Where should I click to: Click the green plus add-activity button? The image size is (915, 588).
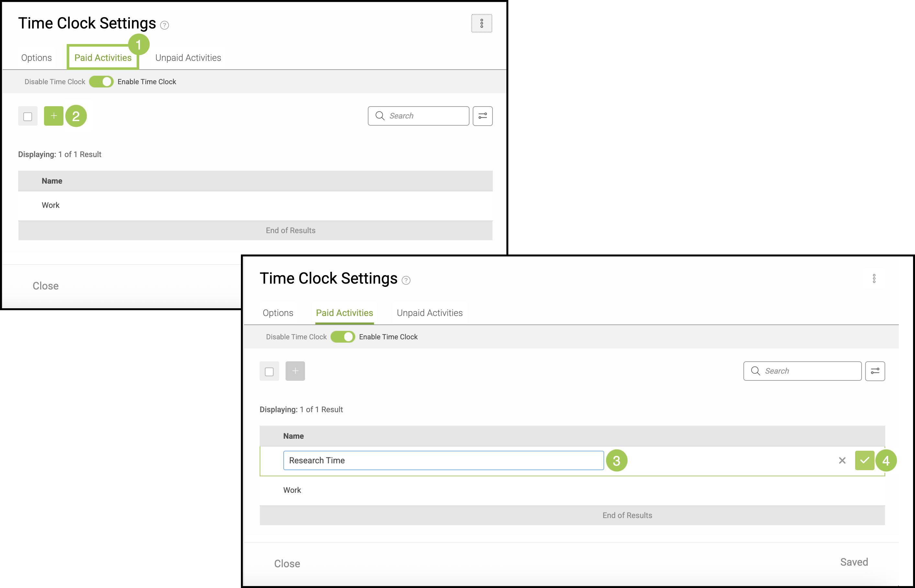(x=53, y=116)
